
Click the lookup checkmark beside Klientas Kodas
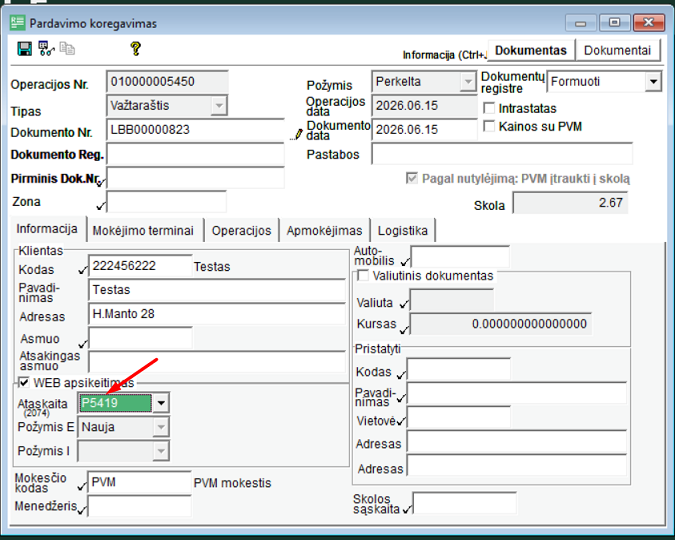click(83, 270)
